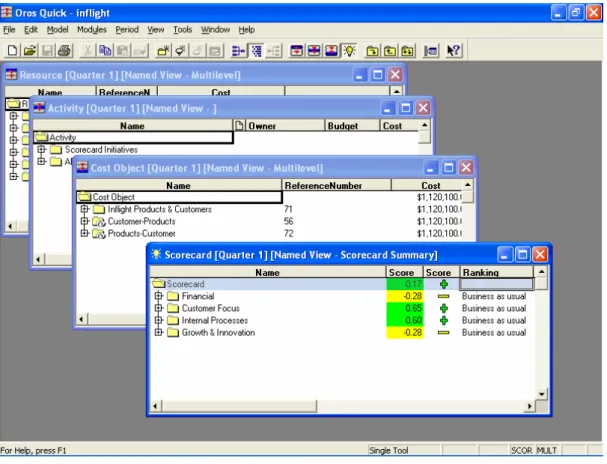Expand the Growth & Innovation node
Image resolution: width=607 pixels, height=464 pixels.
158,332
